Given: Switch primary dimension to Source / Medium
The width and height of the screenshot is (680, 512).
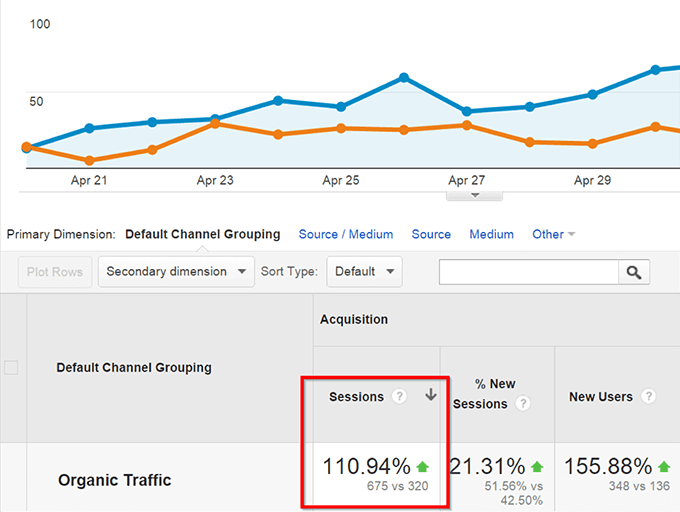Looking at the screenshot, I should point(345,234).
